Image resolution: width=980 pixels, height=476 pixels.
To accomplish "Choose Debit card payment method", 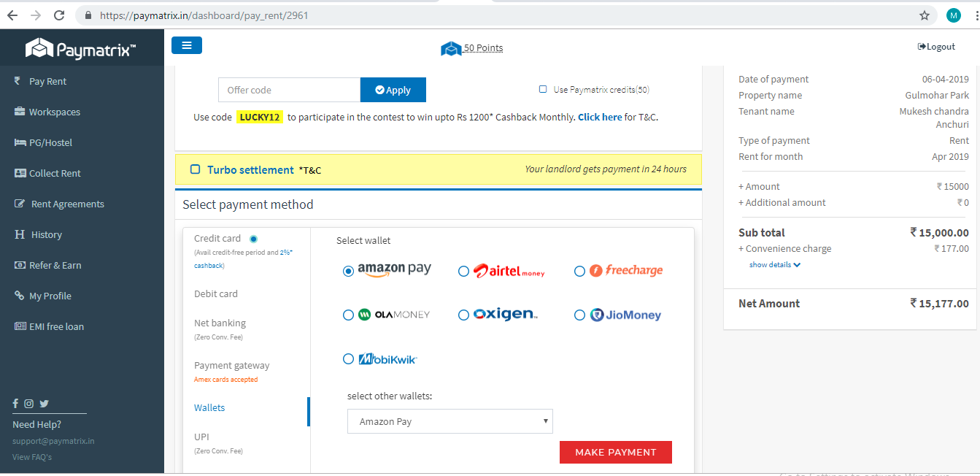I will pos(216,293).
